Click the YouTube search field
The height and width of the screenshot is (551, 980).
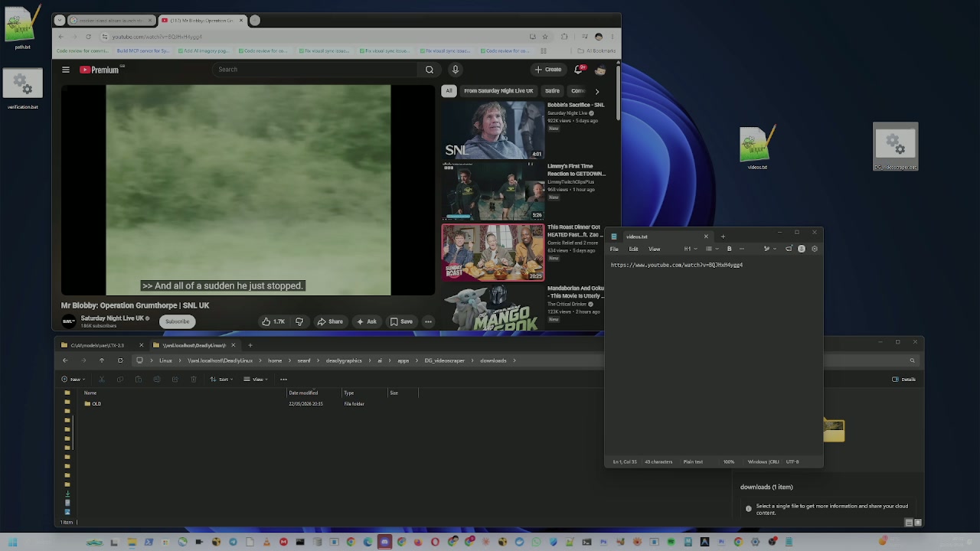(316, 70)
